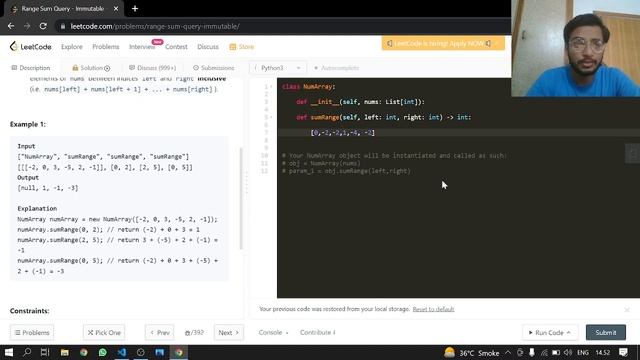Dismiss the restored code notification
Viewport: 640px width, 360px height.
(x=627, y=310)
